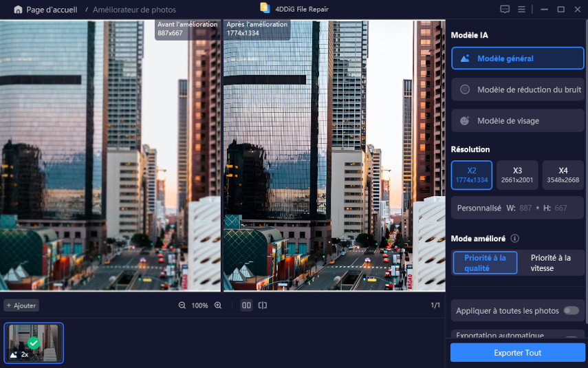Image resolution: width=588 pixels, height=368 pixels.
Task: Click Exporter Tout button
Action: [517, 353]
